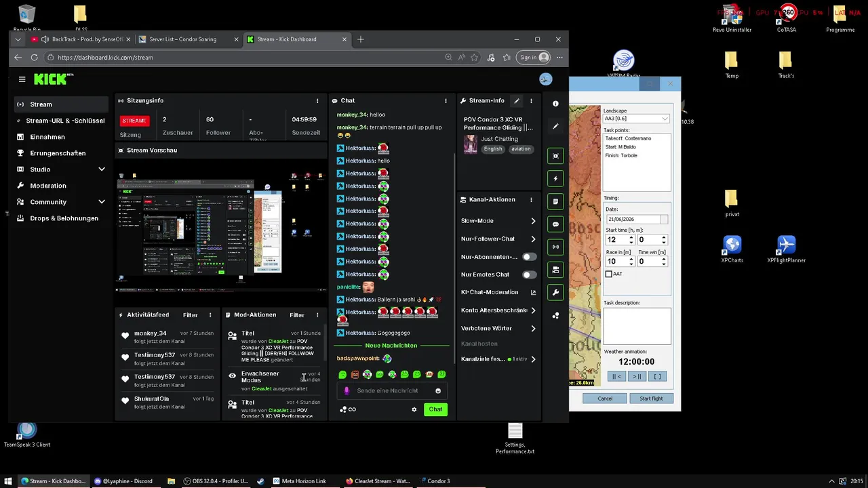This screenshot has height=488, width=868.
Task: Edit Stream-Info with the pencil button
Action: click(x=517, y=101)
